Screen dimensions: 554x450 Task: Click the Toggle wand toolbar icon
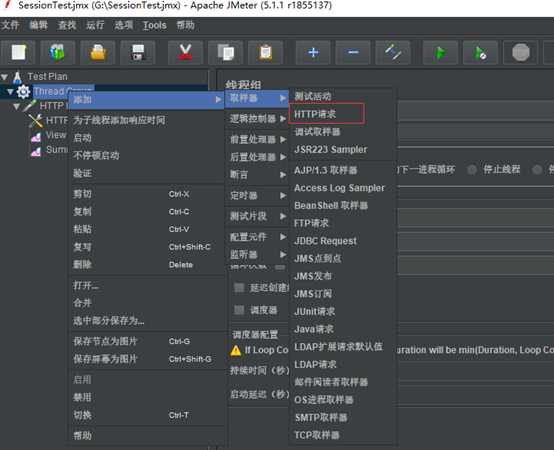coord(393,52)
